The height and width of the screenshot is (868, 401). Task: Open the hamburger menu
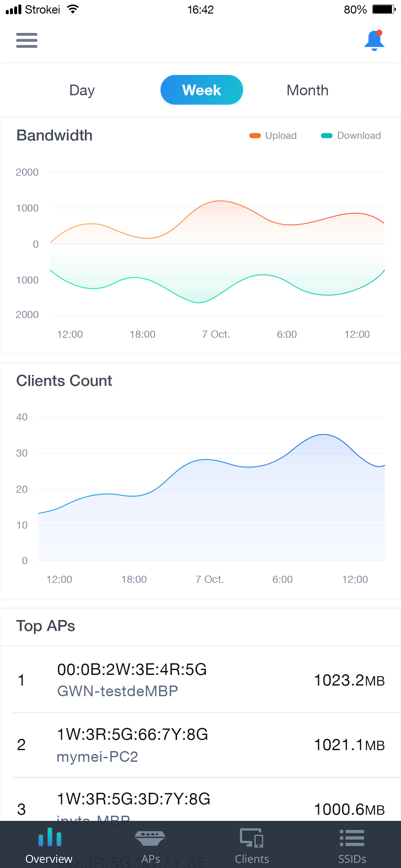26,40
